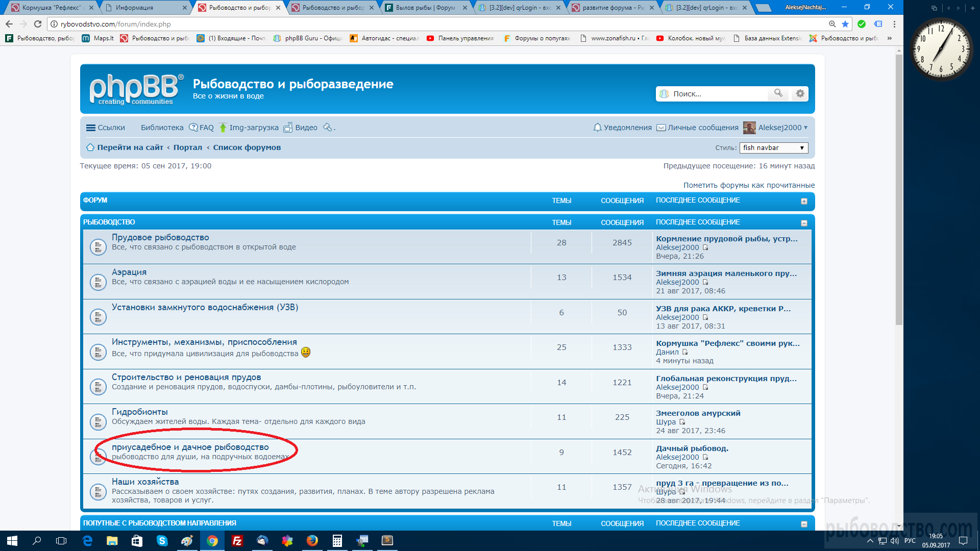Click the Поиск search input field

pos(715,94)
